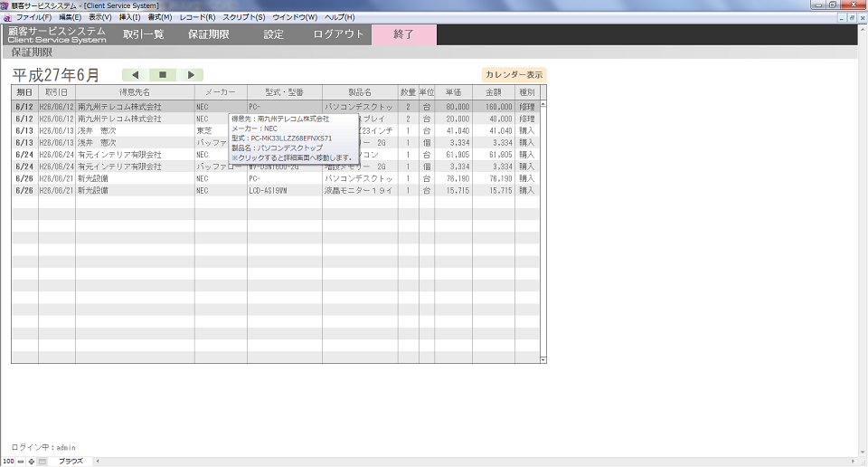
Task: Click the list scrollbar down arrow
Action: pyautogui.click(x=543, y=359)
